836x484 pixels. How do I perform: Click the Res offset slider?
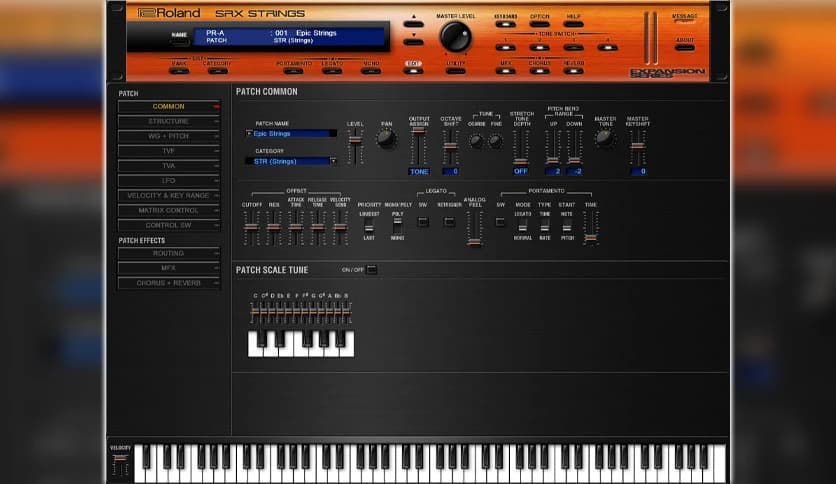(x=274, y=228)
